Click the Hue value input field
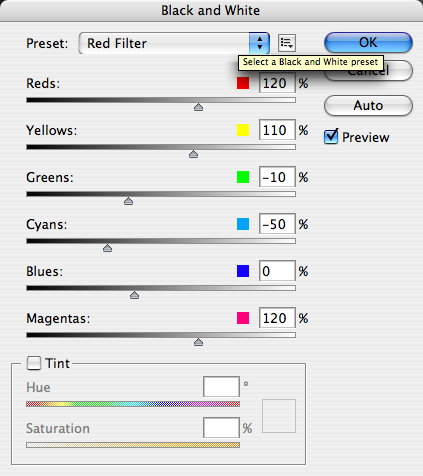This screenshot has height=476, width=423. pos(221,387)
